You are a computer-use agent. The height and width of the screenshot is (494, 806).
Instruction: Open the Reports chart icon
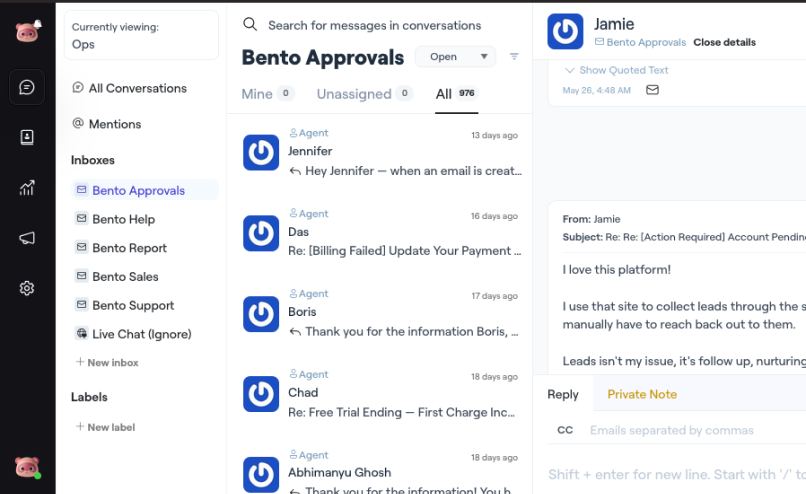[x=27, y=188]
